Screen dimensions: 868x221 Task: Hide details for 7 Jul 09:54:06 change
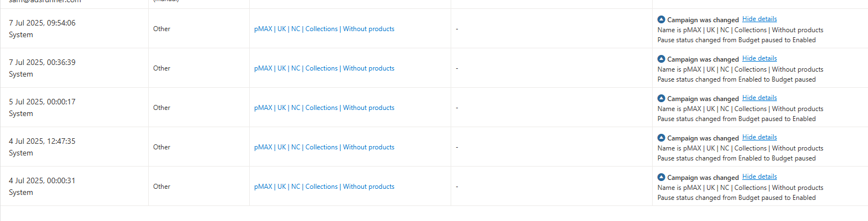[759, 19]
